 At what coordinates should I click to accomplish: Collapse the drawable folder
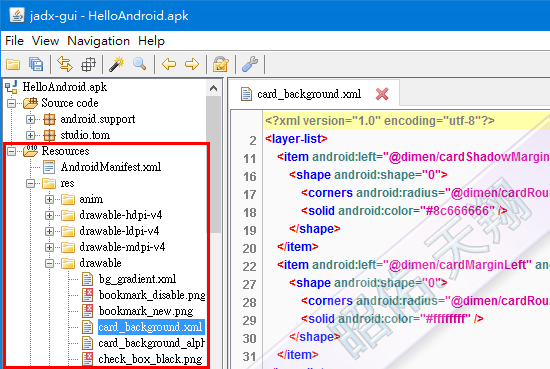[x=49, y=263]
